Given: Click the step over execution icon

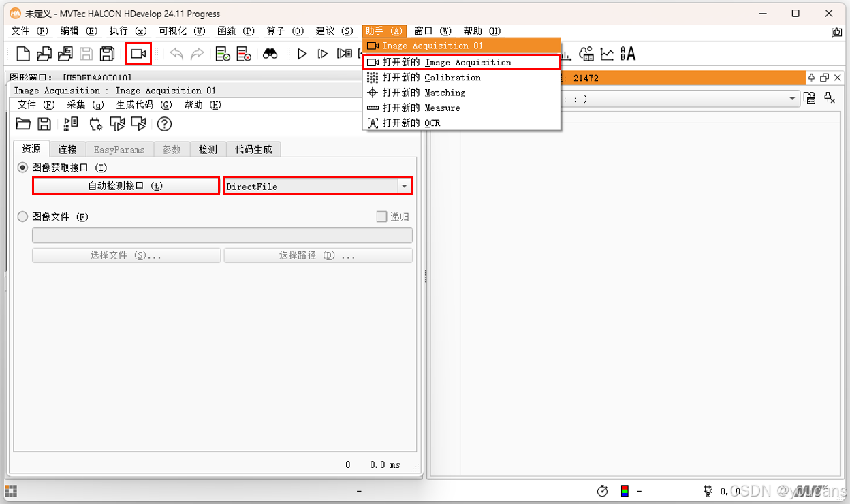Looking at the screenshot, I should tap(323, 54).
